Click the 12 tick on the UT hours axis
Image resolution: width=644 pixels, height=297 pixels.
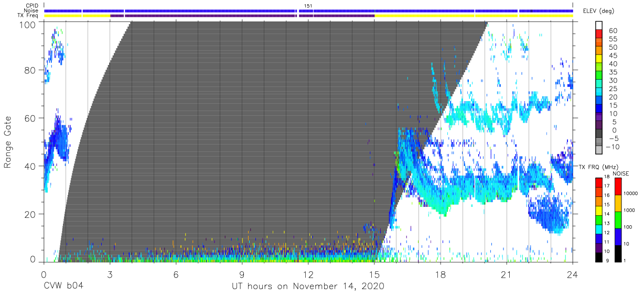(308, 274)
